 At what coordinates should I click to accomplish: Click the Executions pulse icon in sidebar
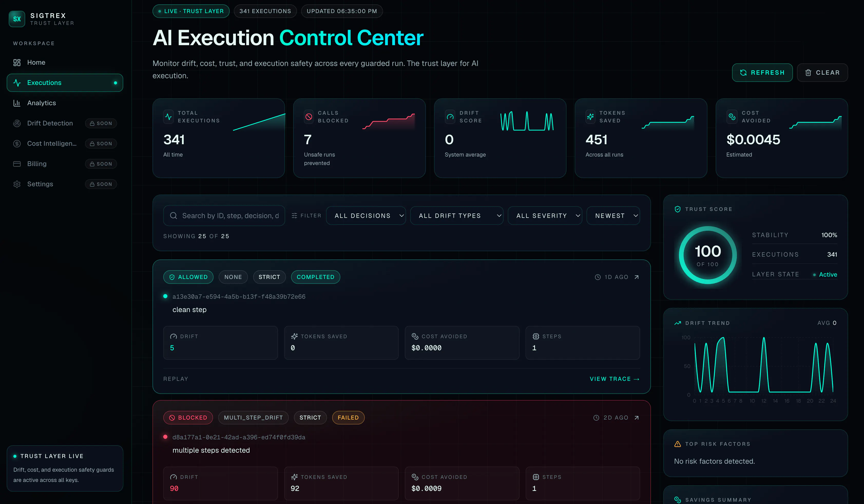pos(17,83)
